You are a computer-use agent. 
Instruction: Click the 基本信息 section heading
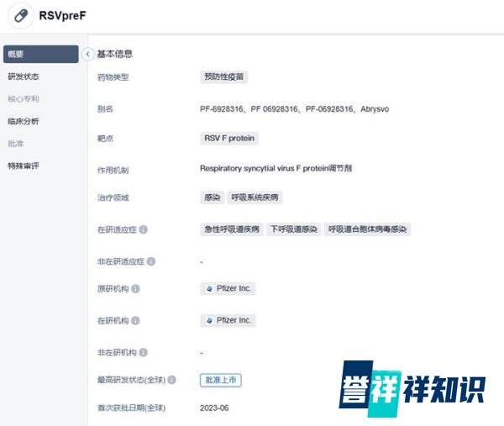pyautogui.click(x=115, y=54)
